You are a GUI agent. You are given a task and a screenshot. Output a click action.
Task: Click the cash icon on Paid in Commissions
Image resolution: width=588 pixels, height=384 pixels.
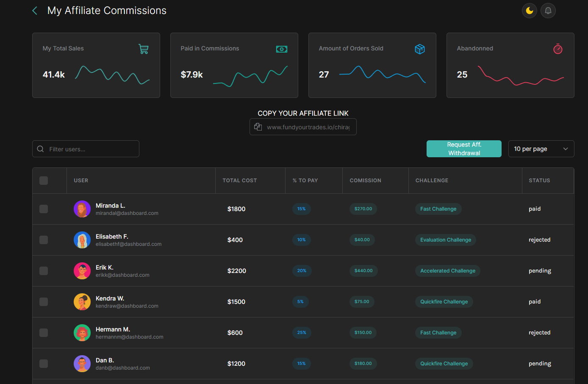pyautogui.click(x=282, y=49)
